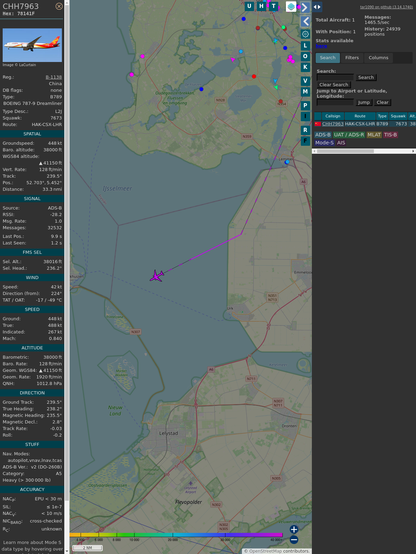This screenshot has height=554, width=416.
Task: Toggle the K map button
Action: coord(305,67)
